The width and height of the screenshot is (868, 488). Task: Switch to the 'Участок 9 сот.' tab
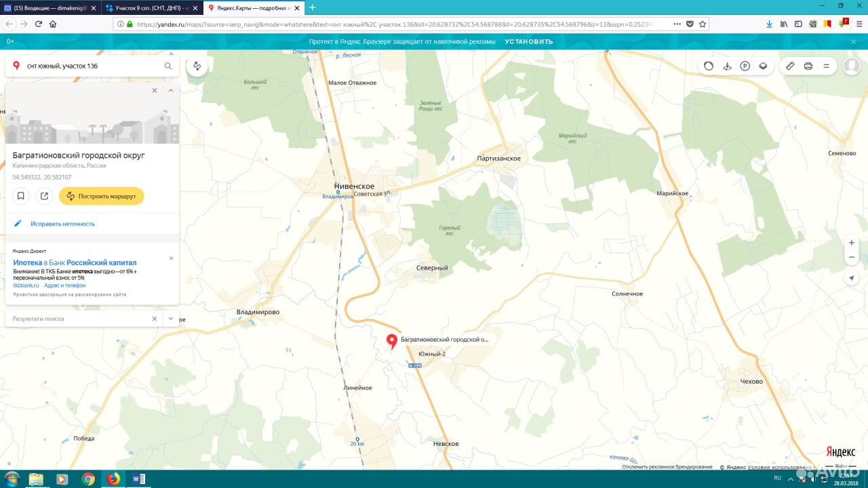(x=152, y=7)
